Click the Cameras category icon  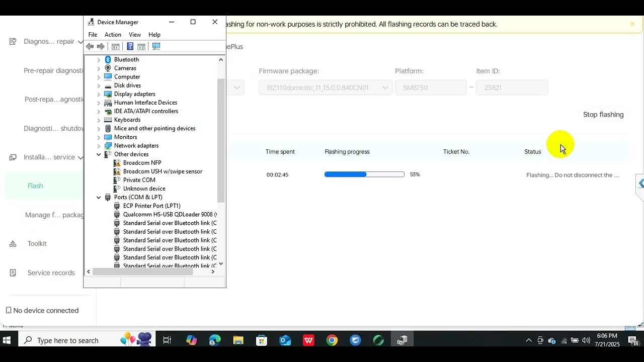coord(108,68)
